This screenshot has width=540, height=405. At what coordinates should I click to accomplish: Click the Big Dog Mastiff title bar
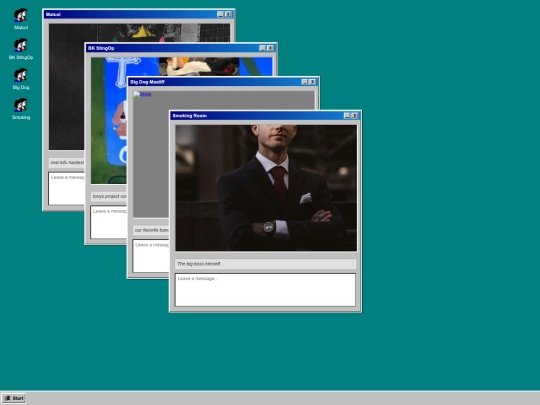[x=223, y=82]
